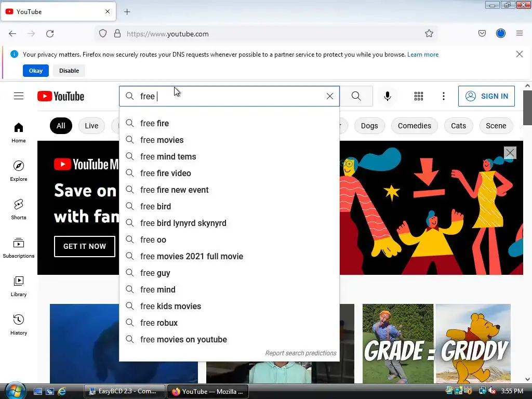Click the site security padlock icon
Viewport: 532px width, 399px height.
[117, 34]
